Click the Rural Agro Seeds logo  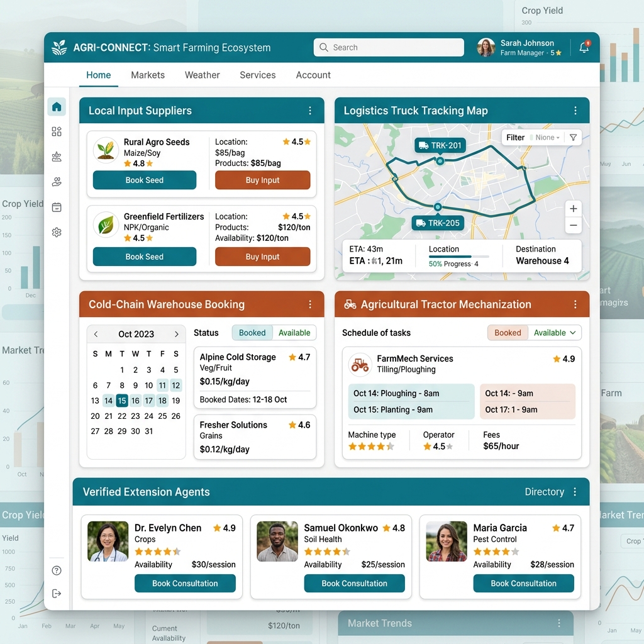[x=106, y=150]
